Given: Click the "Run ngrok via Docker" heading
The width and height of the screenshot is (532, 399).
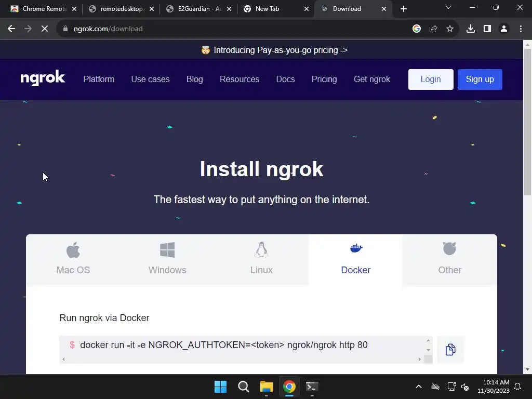Looking at the screenshot, I should [104, 318].
